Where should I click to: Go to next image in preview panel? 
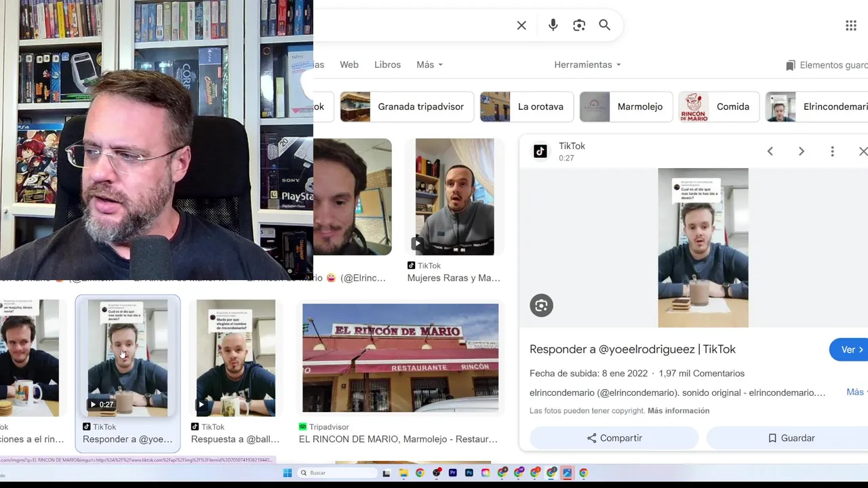pos(802,151)
